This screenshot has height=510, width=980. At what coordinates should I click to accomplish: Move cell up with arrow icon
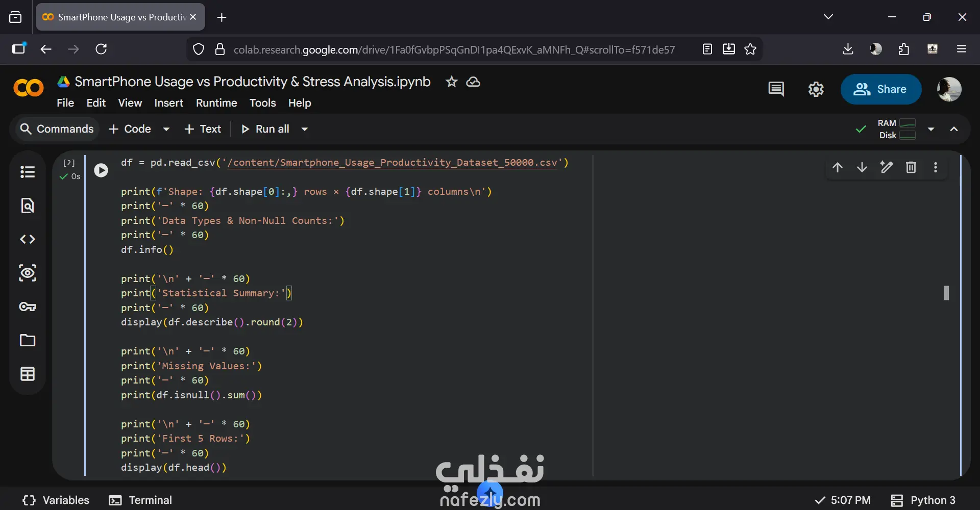click(838, 167)
